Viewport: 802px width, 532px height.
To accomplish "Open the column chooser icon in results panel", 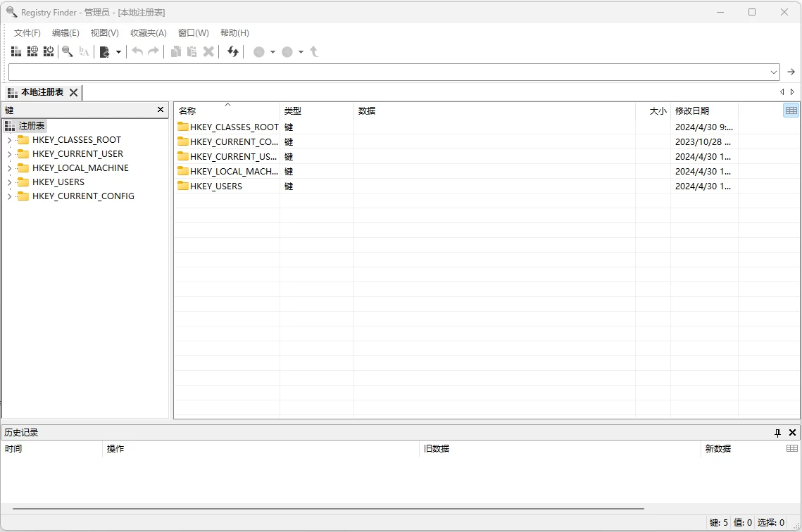I will (791, 110).
